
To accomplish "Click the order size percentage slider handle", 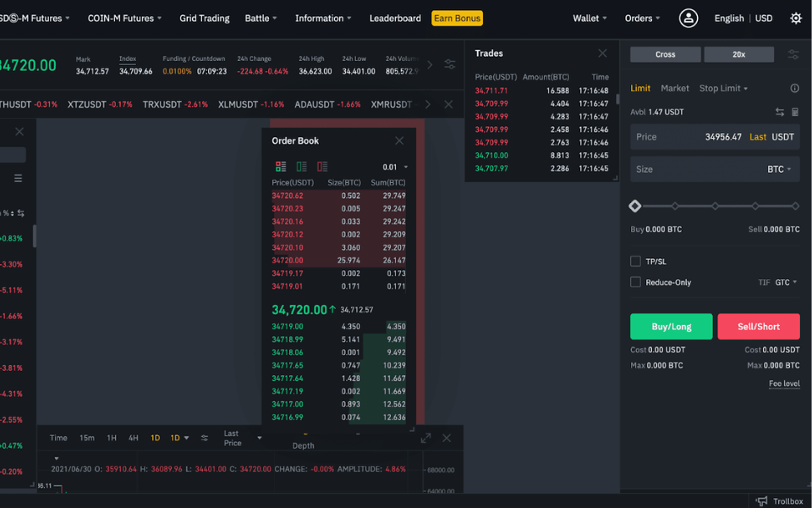I will 635,206.
